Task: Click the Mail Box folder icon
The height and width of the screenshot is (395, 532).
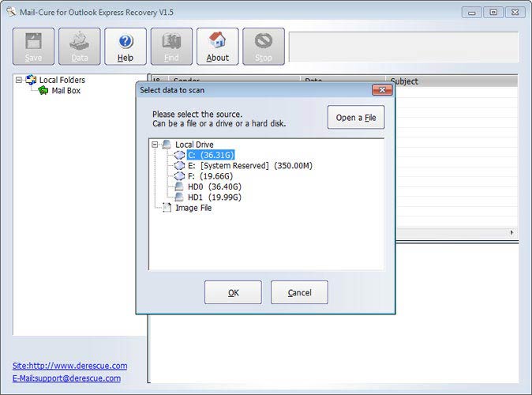Action: [43, 90]
